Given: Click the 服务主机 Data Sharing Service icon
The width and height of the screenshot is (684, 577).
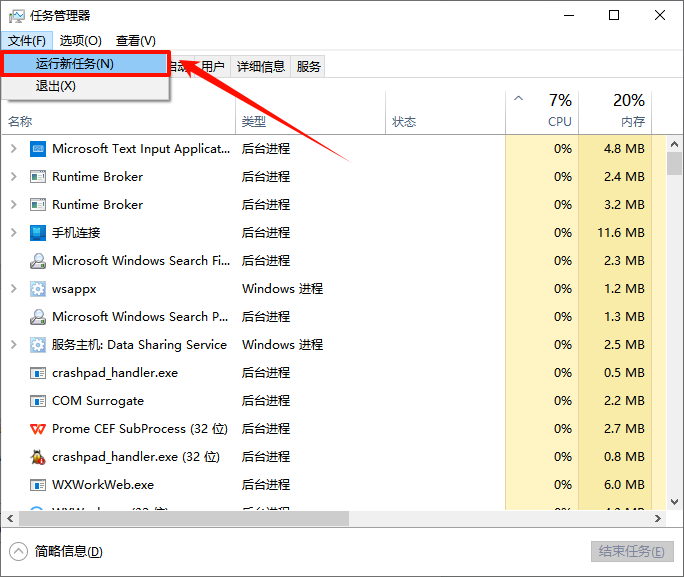Looking at the screenshot, I should pyautogui.click(x=38, y=345).
